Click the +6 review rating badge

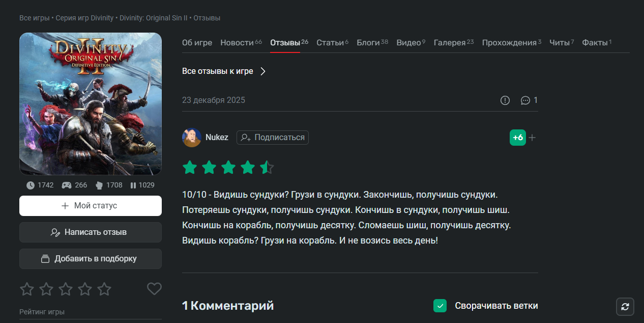[517, 138]
